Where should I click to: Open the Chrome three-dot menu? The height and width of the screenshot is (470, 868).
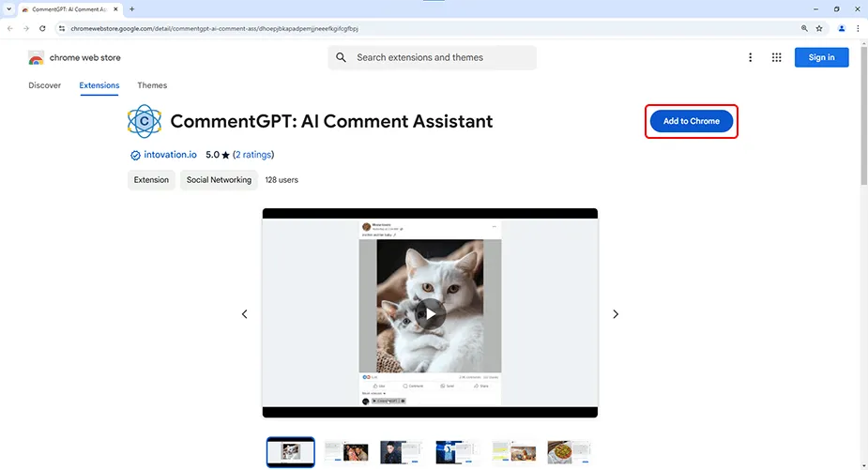(x=858, y=29)
